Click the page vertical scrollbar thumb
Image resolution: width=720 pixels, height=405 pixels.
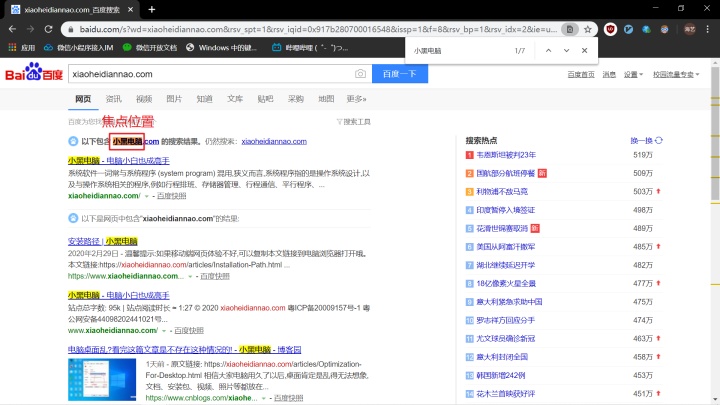tap(715, 133)
